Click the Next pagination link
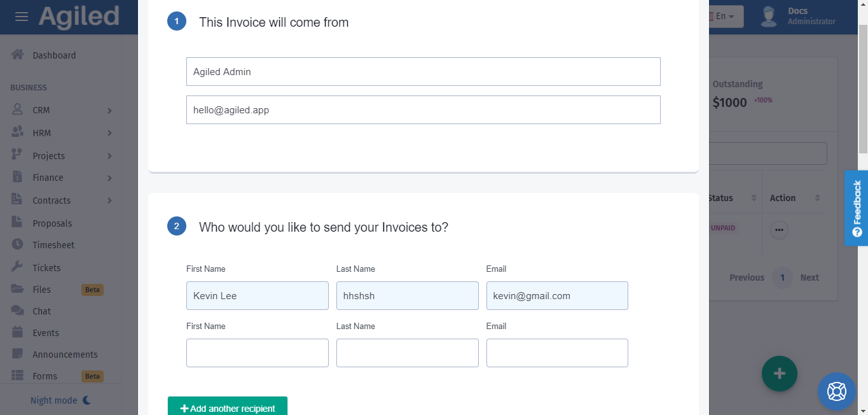The height and width of the screenshot is (415, 868). click(809, 278)
